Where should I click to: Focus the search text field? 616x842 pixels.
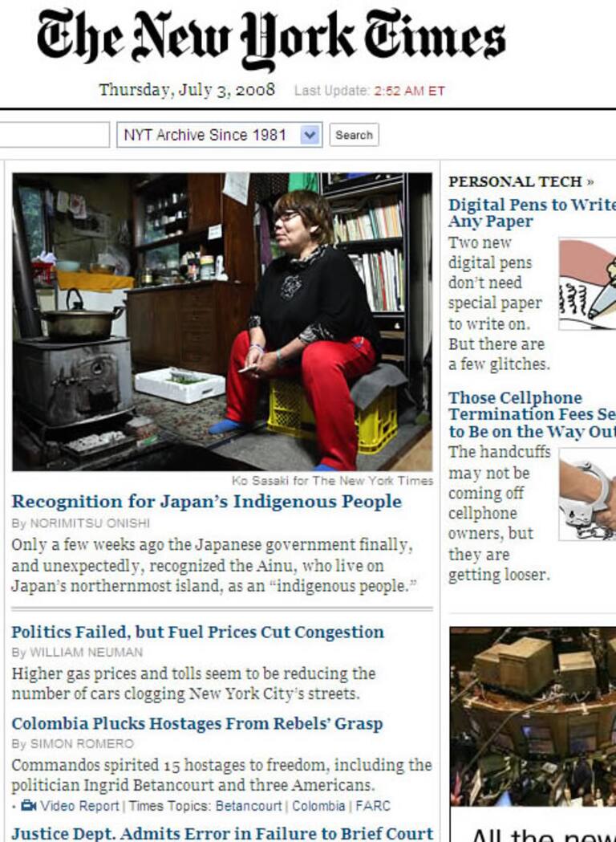[x=55, y=135]
